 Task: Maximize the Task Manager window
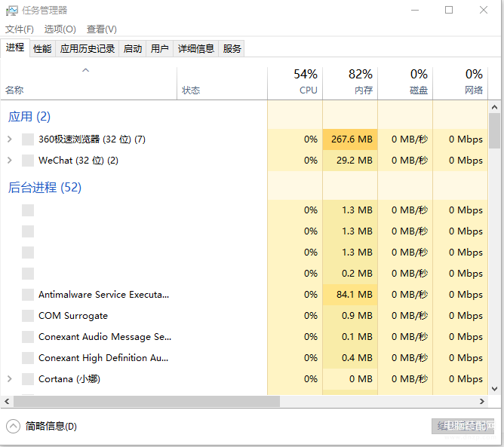(449, 11)
